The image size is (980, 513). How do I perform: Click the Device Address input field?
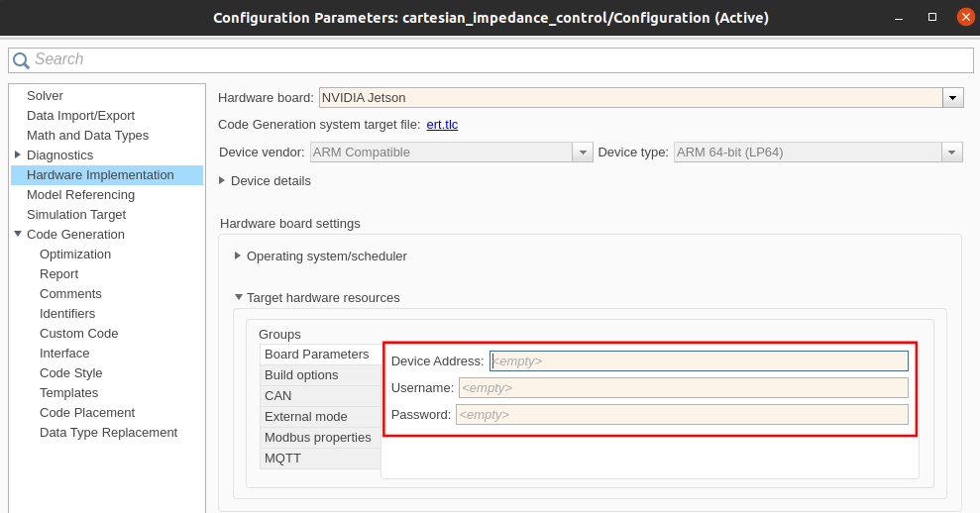coord(699,360)
